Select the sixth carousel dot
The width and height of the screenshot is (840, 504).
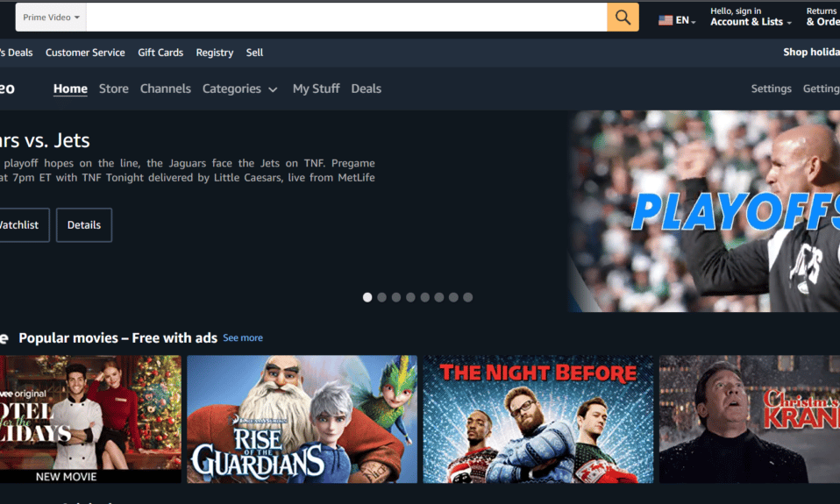click(x=438, y=297)
